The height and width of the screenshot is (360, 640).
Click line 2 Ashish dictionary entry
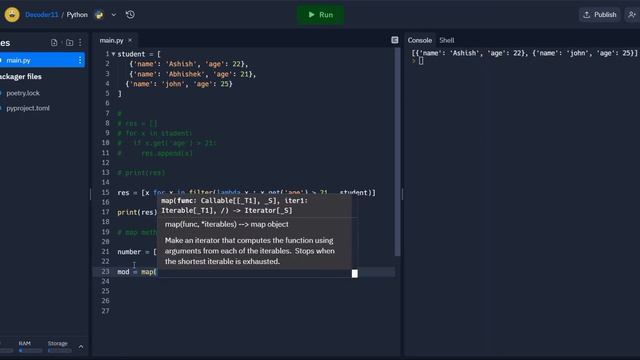(189, 64)
